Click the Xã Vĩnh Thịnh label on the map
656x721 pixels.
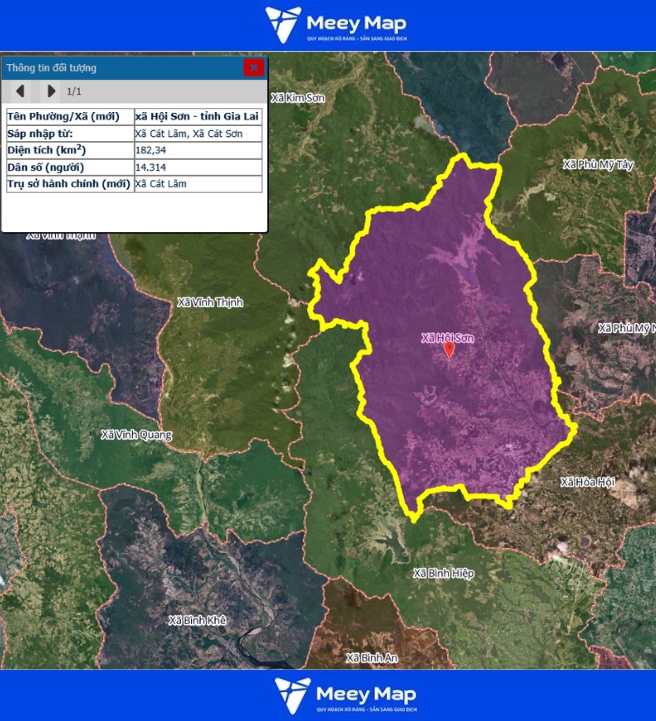pos(209,302)
